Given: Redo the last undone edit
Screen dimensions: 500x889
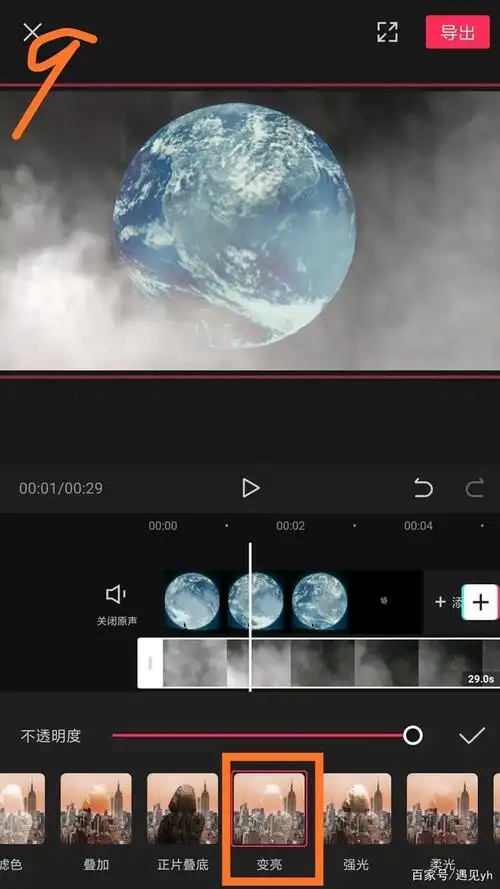Looking at the screenshot, I should 474,488.
